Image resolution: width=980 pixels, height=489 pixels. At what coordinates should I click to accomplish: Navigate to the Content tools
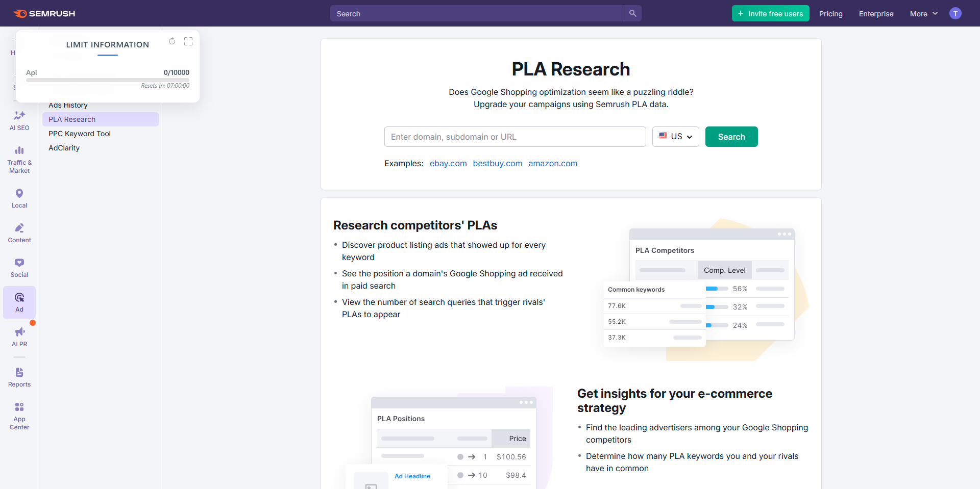click(19, 233)
